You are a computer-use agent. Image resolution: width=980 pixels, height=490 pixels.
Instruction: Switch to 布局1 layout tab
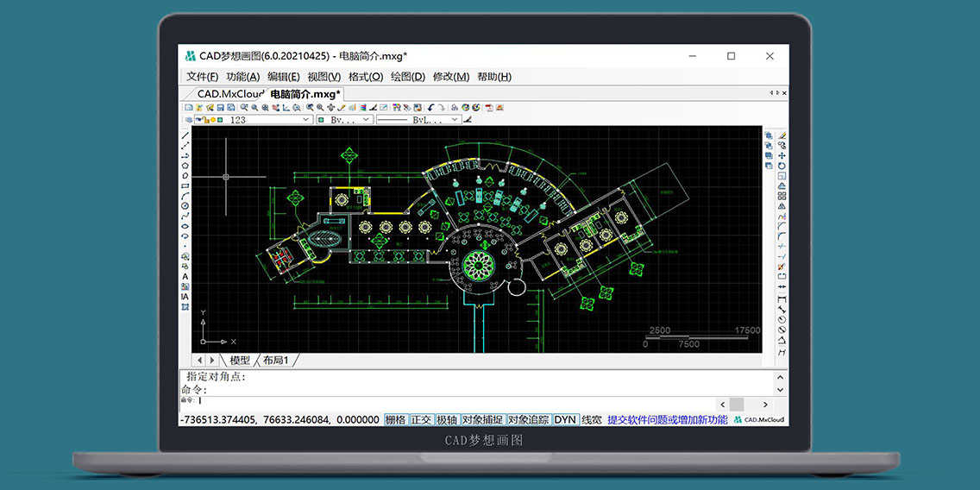pyautogui.click(x=275, y=361)
